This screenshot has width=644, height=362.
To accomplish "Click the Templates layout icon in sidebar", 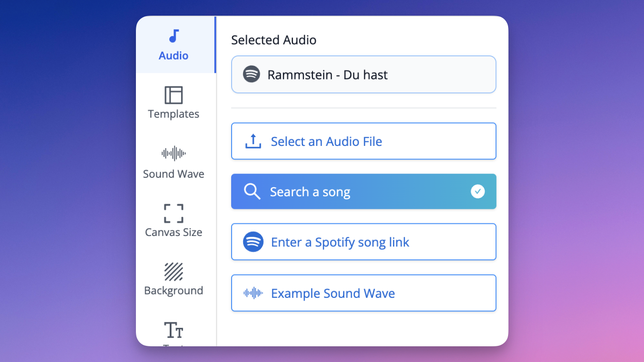I will [x=174, y=95].
